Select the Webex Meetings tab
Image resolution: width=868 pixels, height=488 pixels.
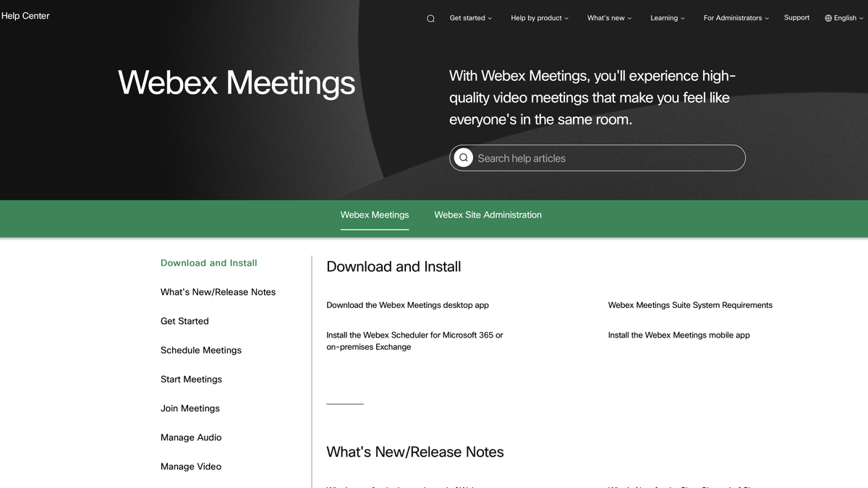(x=374, y=215)
